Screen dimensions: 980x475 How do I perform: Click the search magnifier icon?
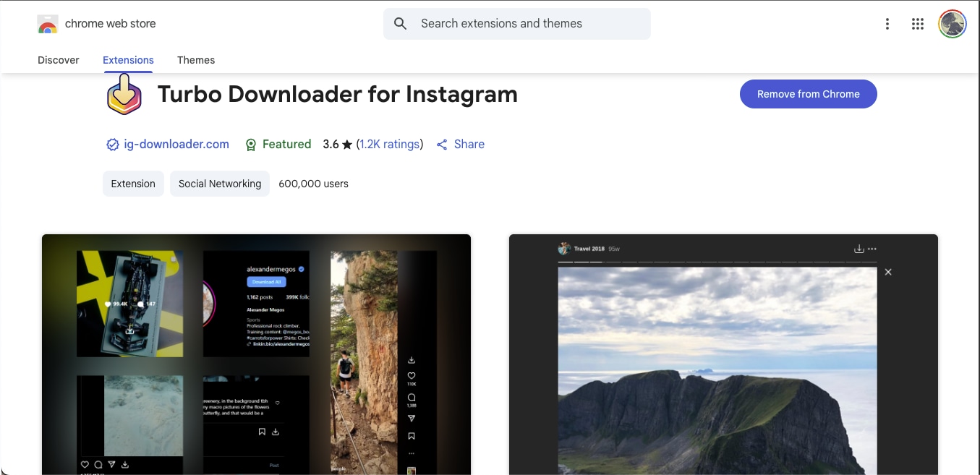(x=400, y=23)
